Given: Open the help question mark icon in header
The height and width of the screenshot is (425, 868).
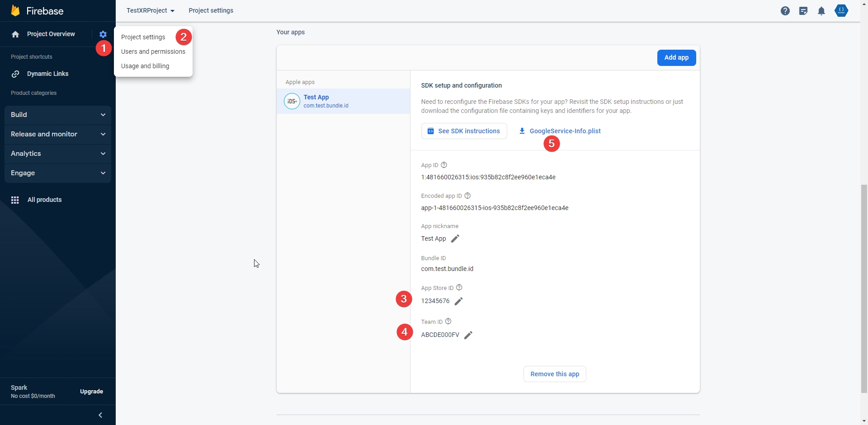Looking at the screenshot, I should tap(785, 11).
